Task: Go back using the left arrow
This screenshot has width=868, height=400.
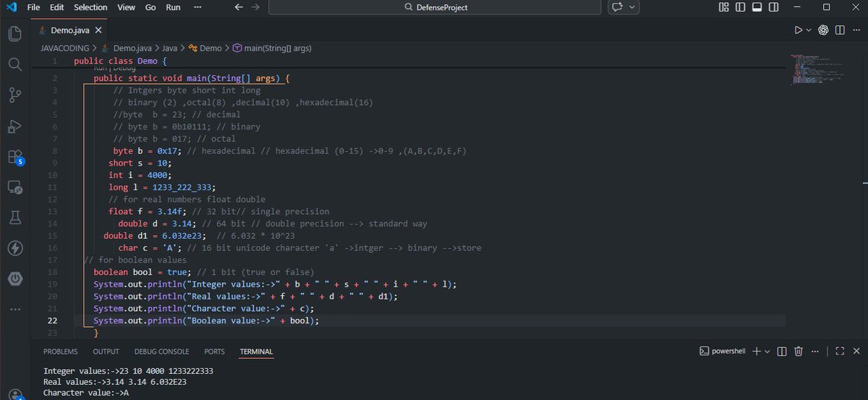Action: pos(239,7)
